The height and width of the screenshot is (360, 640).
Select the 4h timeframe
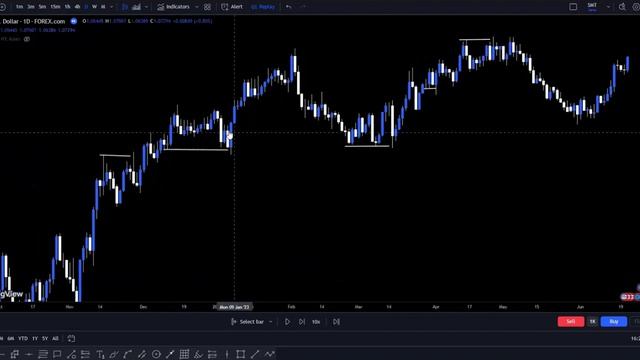click(77, 7)
